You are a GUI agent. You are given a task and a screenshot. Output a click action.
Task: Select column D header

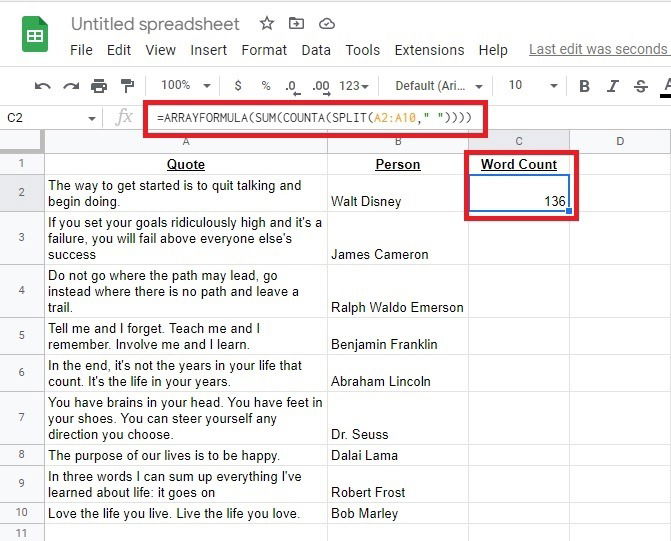point(620,142)
